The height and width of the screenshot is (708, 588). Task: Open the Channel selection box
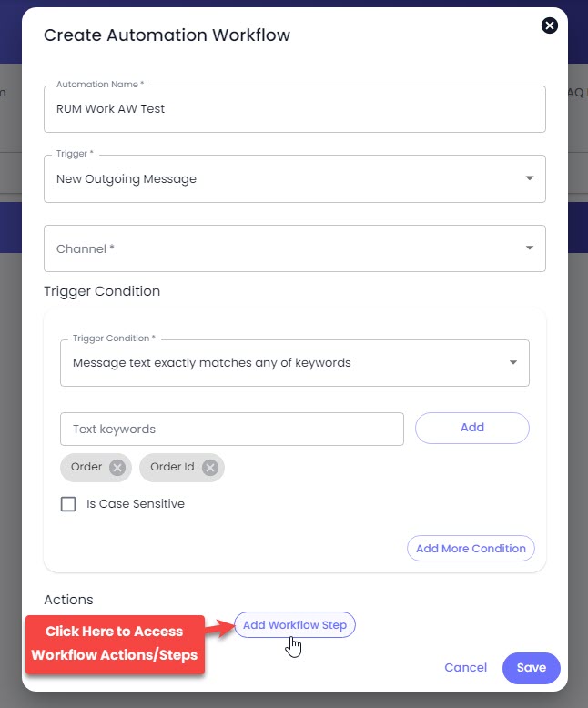click(x=294, y=248)
